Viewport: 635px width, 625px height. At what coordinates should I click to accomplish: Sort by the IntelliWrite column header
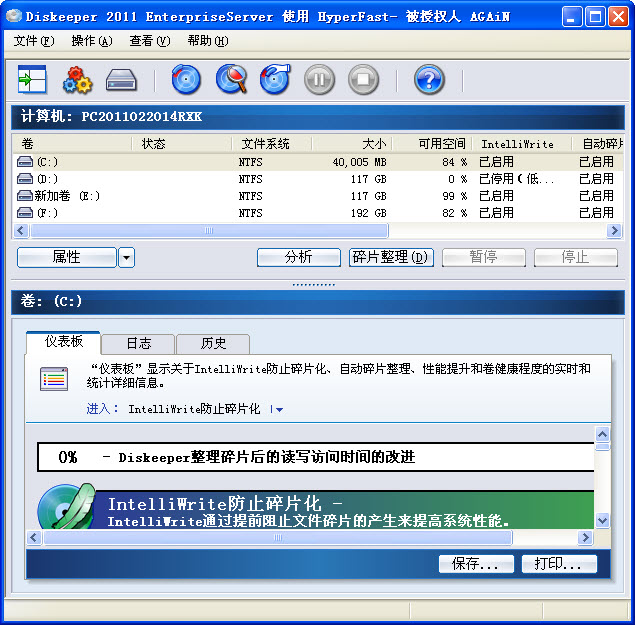click(522, 144)
